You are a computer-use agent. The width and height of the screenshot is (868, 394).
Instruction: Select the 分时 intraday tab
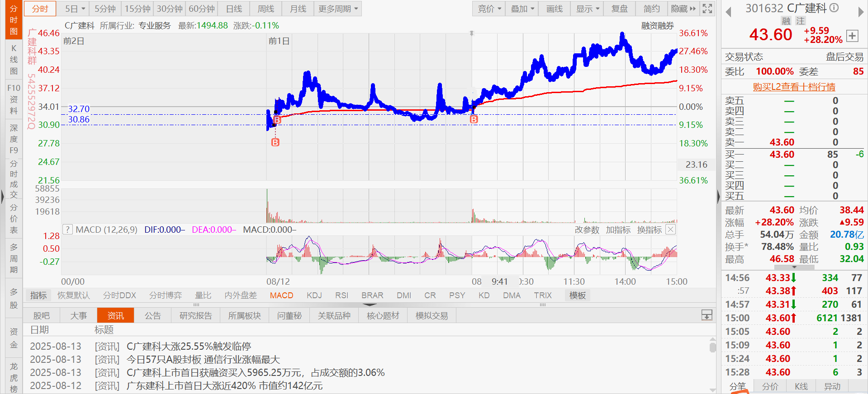click(40, 9)
